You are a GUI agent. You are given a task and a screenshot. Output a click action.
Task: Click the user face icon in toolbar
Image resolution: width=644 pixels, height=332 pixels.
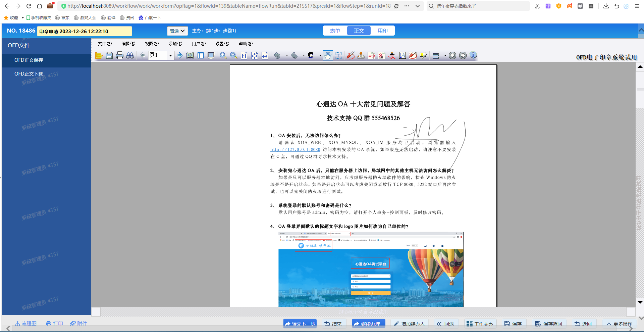pos(311,55)
